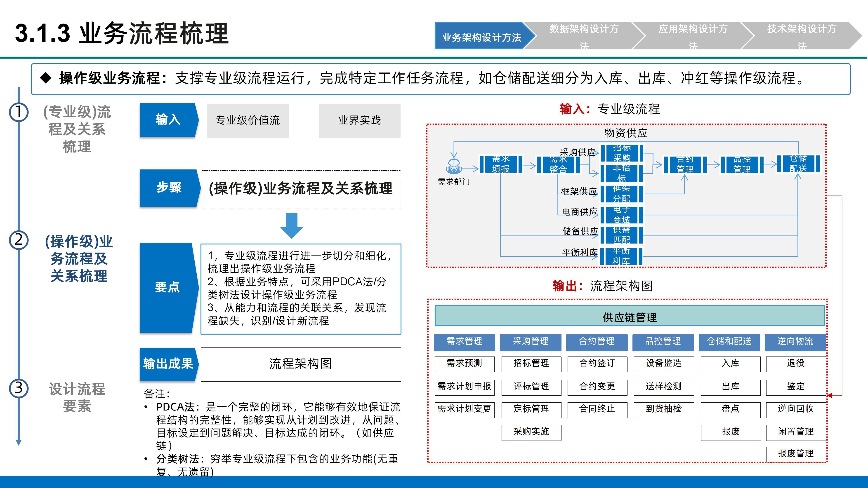Click the circled step number 1
868x488 pixels.
(x=19, y=112)
